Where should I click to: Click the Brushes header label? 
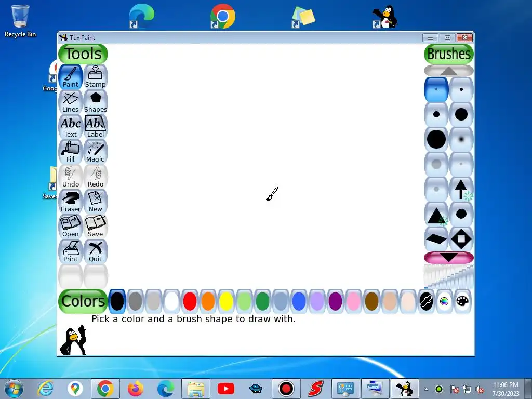click(x=449, y=54)
